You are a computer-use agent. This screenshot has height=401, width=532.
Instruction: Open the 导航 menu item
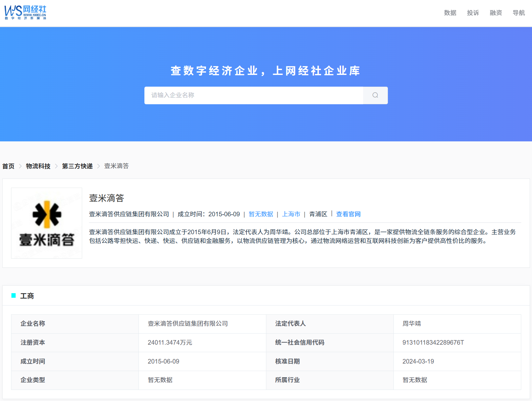[x=518, y=13]
